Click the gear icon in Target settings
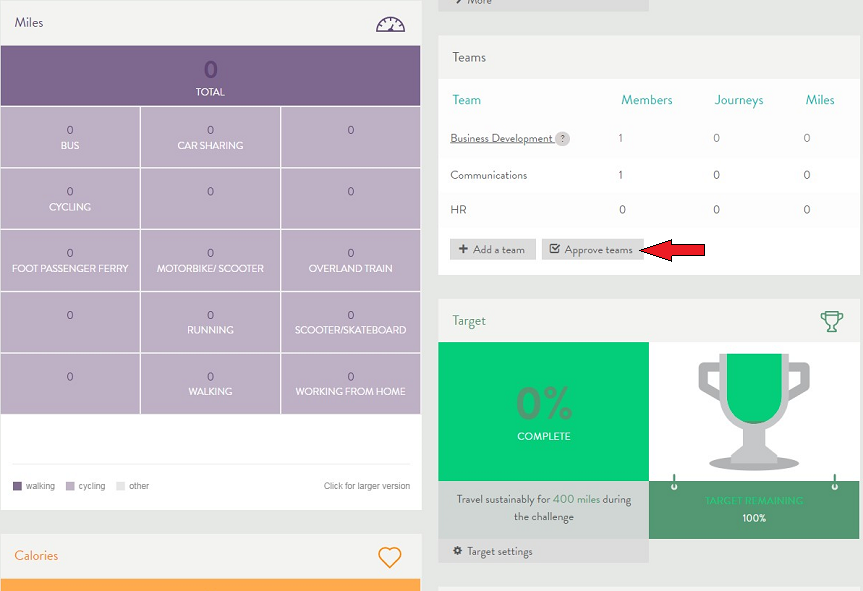The height and width of the screenshot is (591, 863). [458, 551]
